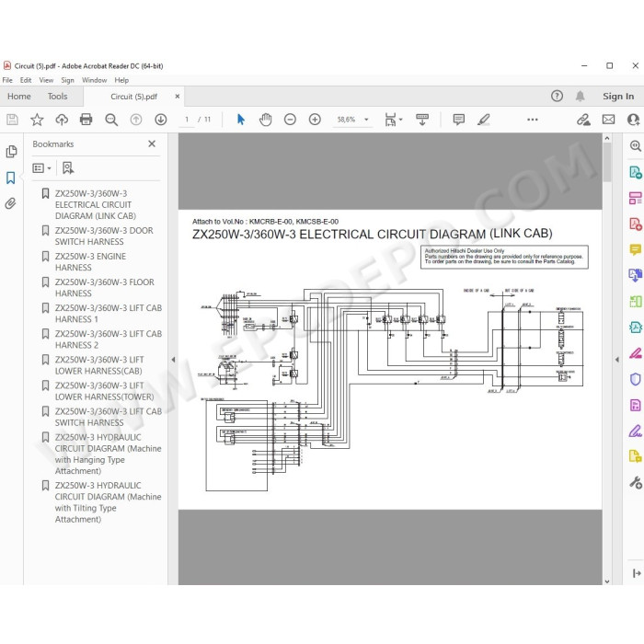
Task: Open the File menu
Action: [x=7, y=80]
